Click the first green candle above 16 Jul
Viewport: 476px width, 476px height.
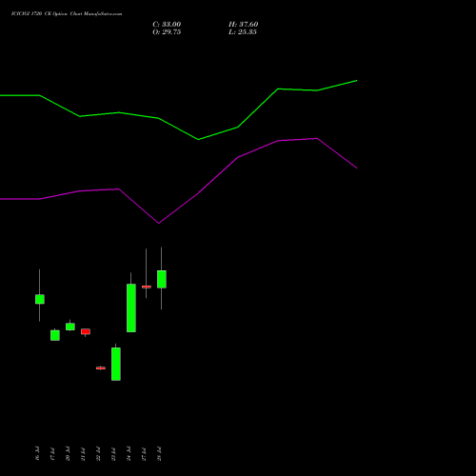point(40,299)
